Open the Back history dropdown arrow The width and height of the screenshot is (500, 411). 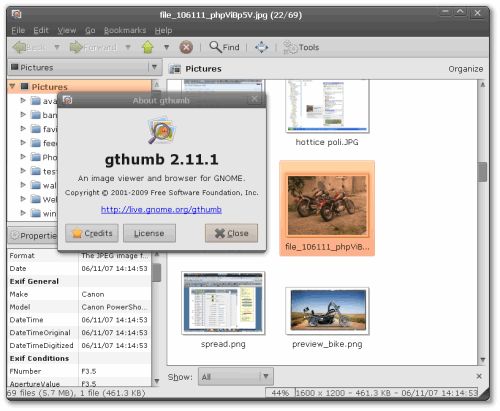click(57, 47)
